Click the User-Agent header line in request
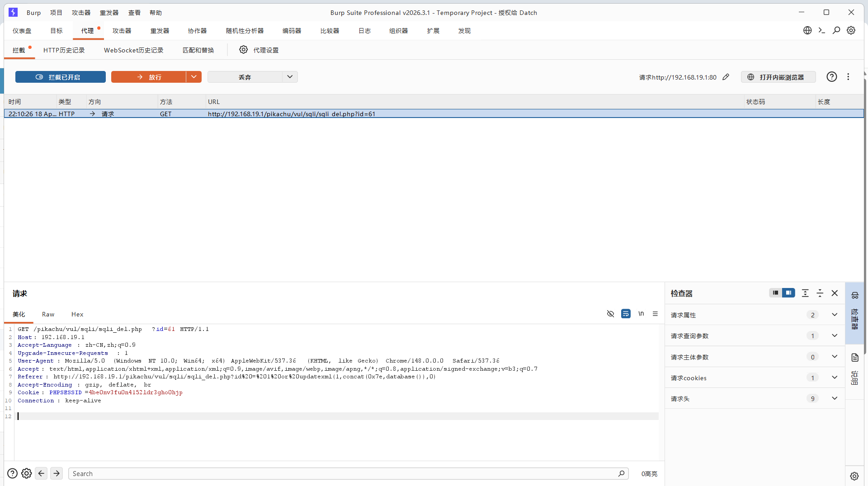 coord(259,361)
